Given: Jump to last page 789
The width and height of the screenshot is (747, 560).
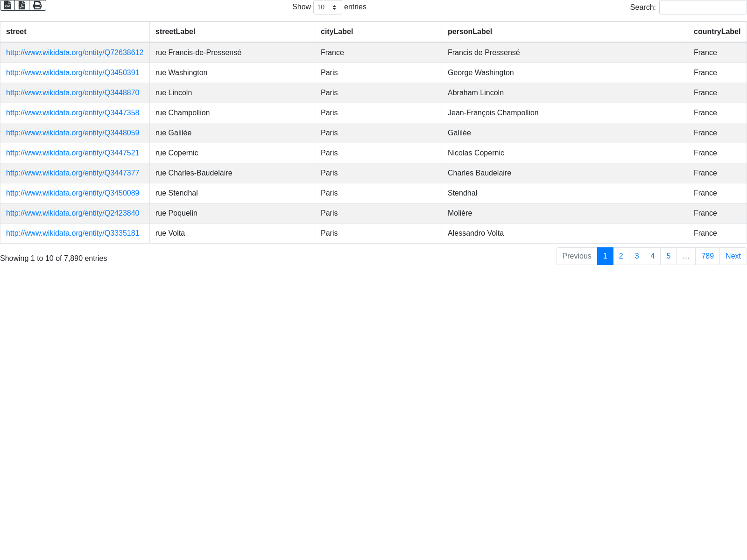Looking at the screenshot, I should [x=707, y=256].
